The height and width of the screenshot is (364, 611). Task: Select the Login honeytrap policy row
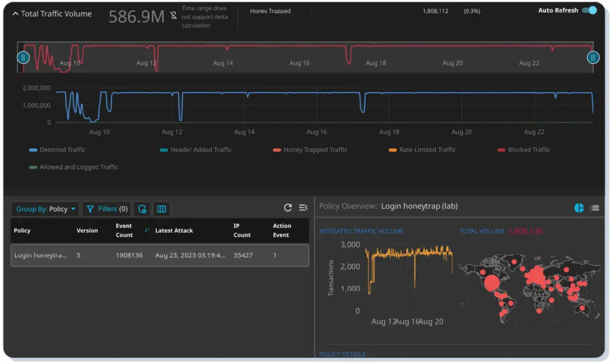pyautogui.click(x=160, y=255)
